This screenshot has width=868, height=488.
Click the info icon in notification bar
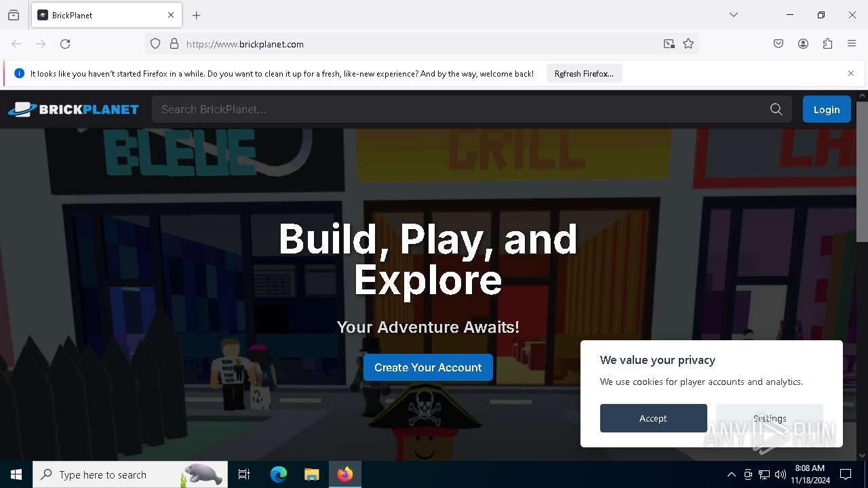click(x=19, y=73)
